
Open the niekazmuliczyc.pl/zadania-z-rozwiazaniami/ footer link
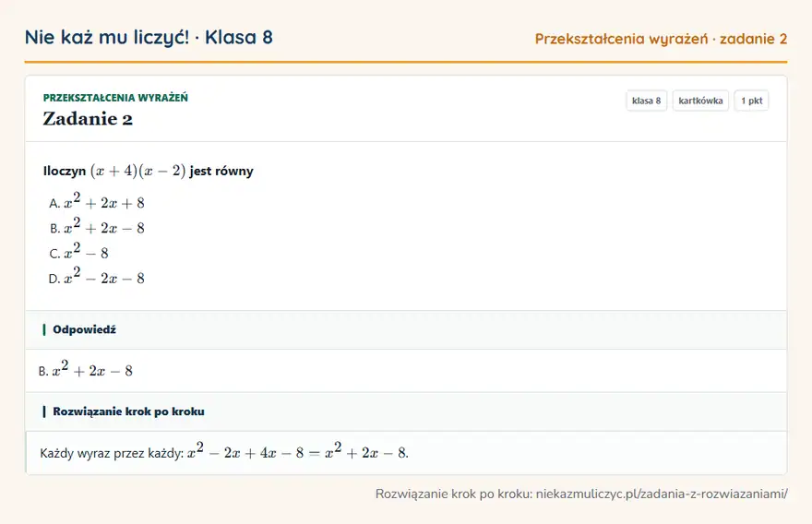point(662,494)
